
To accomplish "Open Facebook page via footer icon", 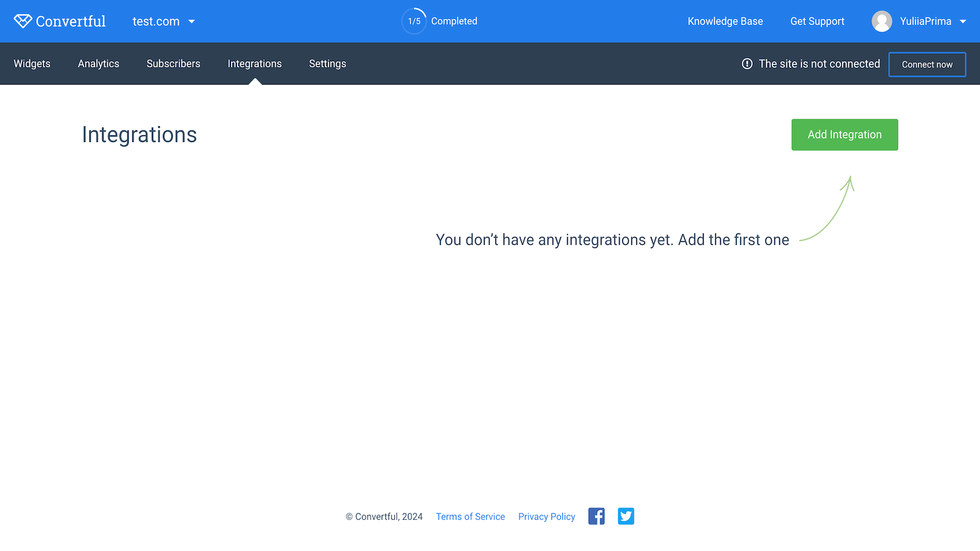I will 596,516.
